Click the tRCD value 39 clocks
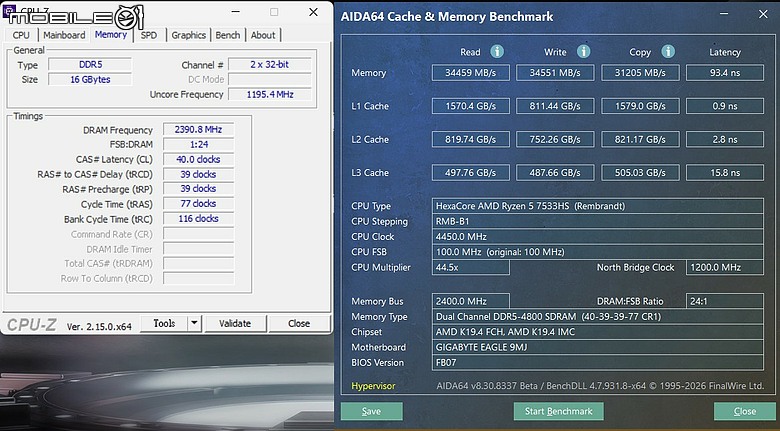Viewport: 780px width, 431px height. point(198,174)
